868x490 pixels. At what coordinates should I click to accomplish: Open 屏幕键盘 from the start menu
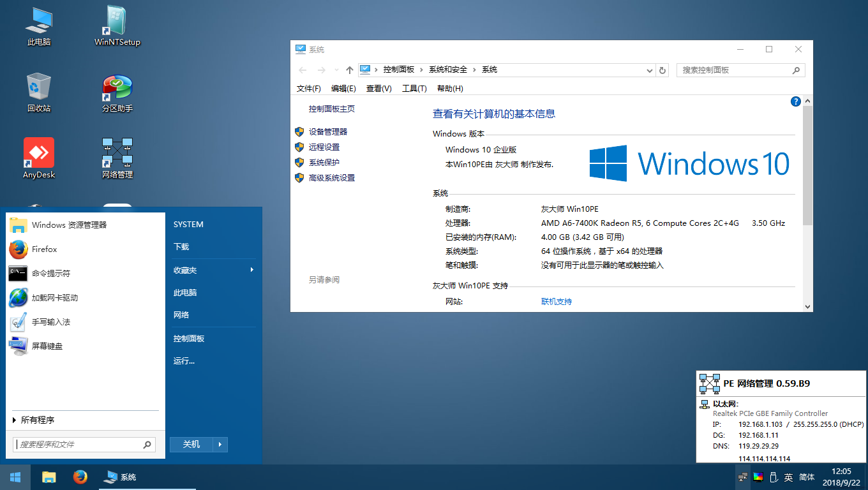[x=86, y=346]
